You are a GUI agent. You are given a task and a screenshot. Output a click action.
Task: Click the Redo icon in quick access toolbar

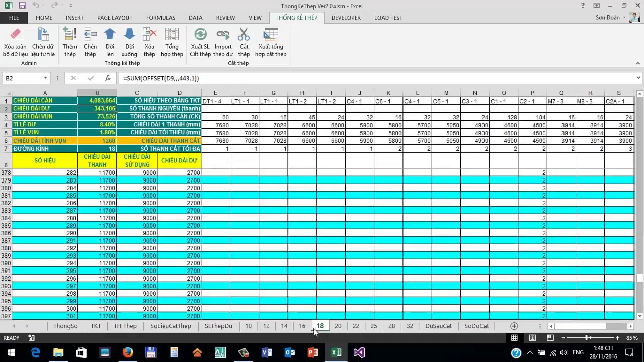[53, 6]
